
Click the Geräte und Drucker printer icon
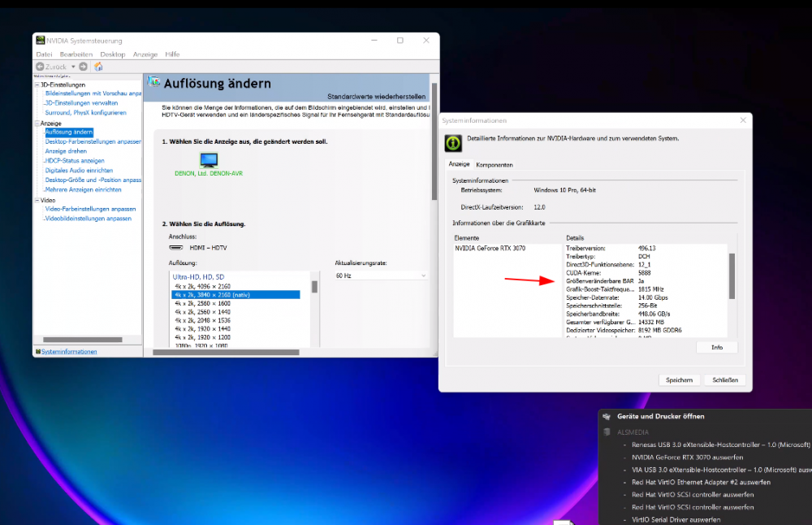[607, 416]
